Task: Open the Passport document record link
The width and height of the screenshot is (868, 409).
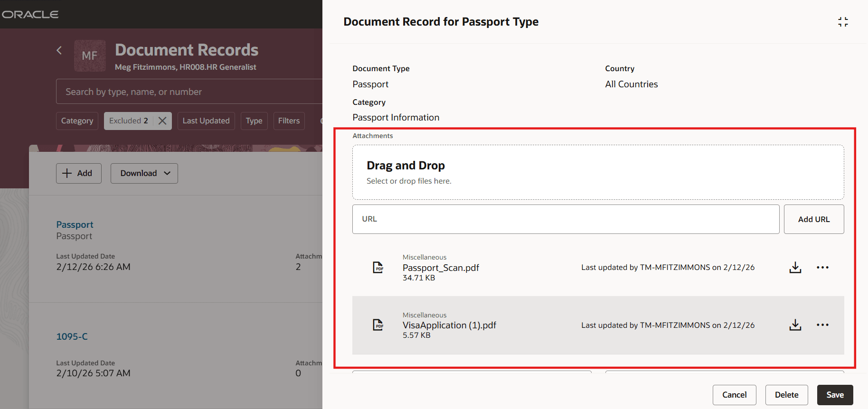Action: point(75,224)
